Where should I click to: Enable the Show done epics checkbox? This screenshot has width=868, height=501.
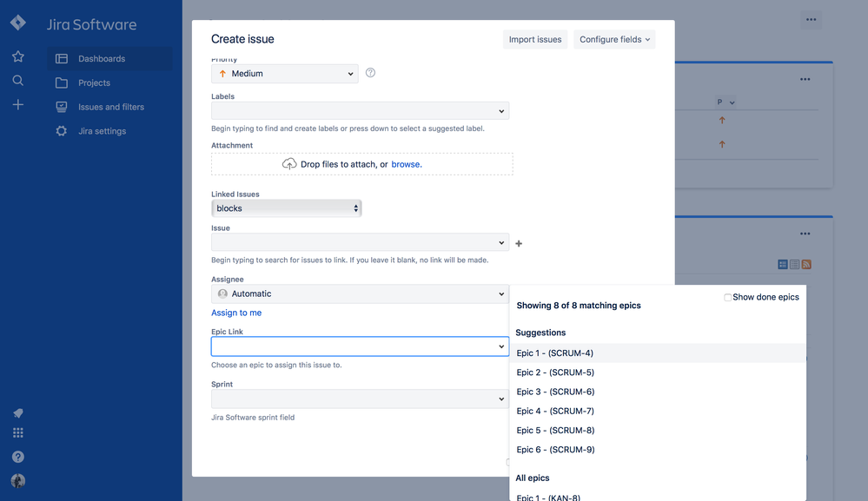[x=727, y=298]
